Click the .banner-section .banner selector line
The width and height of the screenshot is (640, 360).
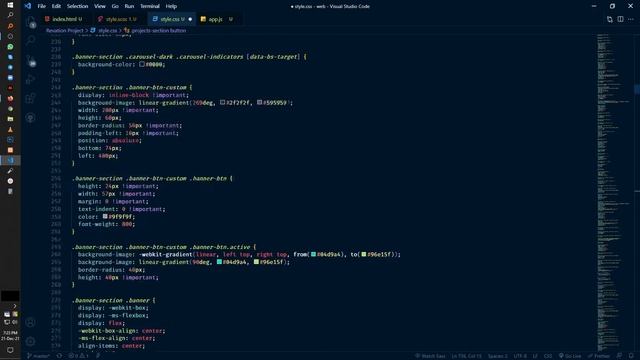point(113,300)
